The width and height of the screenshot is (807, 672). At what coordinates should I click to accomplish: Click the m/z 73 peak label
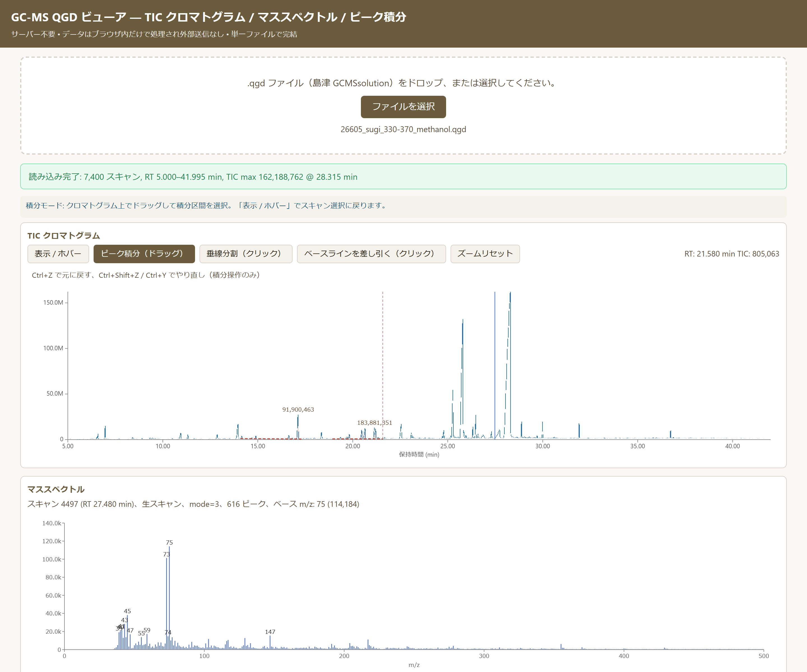click(166, 554)
